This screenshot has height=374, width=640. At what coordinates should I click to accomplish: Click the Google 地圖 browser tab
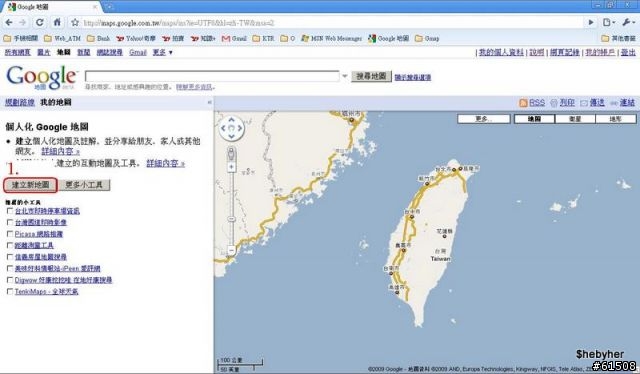click(52, 7)
